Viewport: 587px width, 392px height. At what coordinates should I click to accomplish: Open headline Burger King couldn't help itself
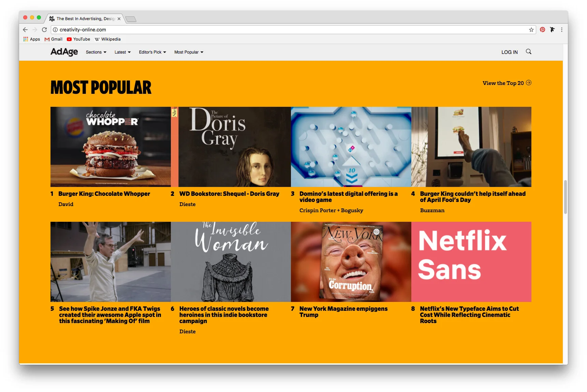pyautogui.click(x=473, y=197)
